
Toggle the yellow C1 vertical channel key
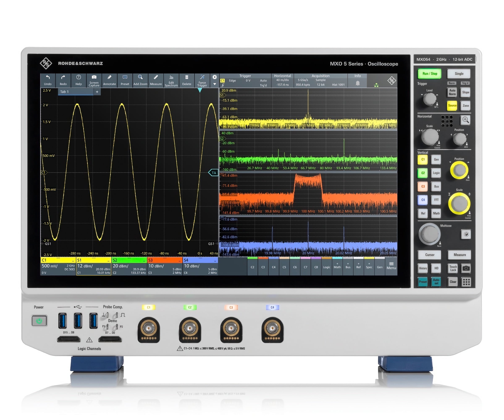click(x=423, y=159)
